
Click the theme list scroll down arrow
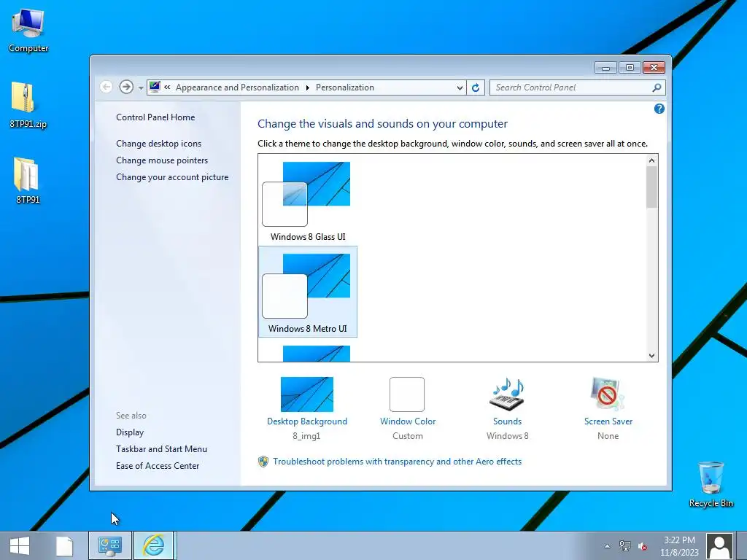pyautogui.click(x=651, y=355)
